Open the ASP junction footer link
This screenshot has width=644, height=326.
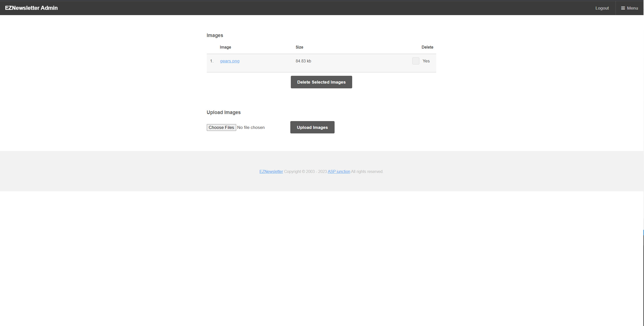(x=339, y=171)
